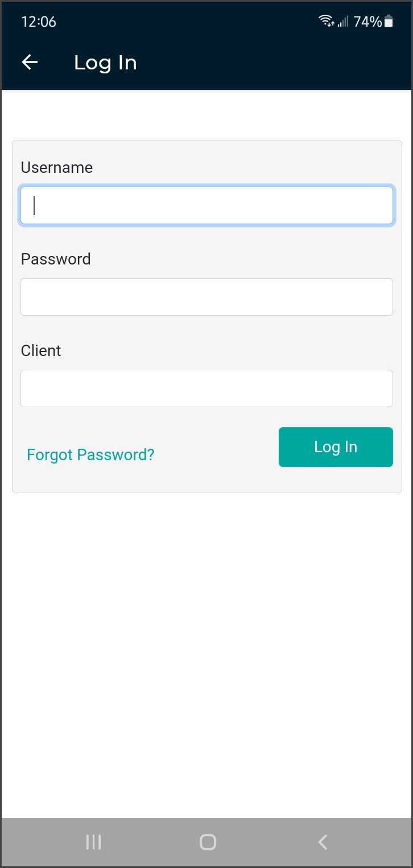This screenshot has height=868, width=413.
Task: Tap the Log In header title
Action: [x=105, y=63]
